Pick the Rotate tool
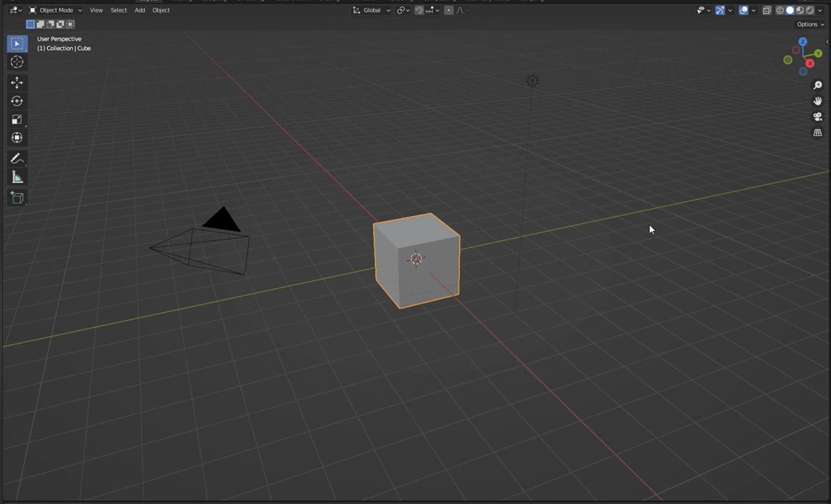 click(17, 101)
